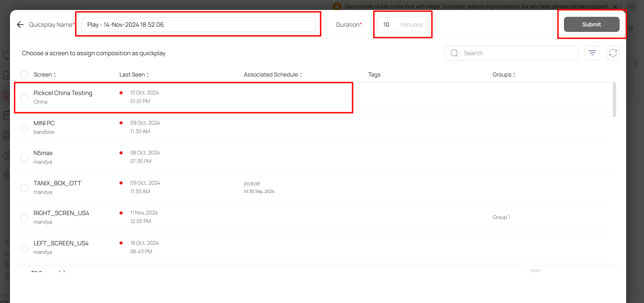This screenshot has height=303, width=644.
Task: Select the TANIX_BOX_OTT checkbox
Action: (x=24, y=188)
